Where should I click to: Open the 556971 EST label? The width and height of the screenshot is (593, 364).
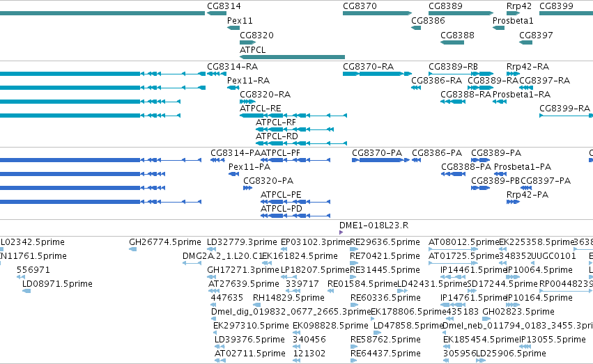click(x=33, y=270)
